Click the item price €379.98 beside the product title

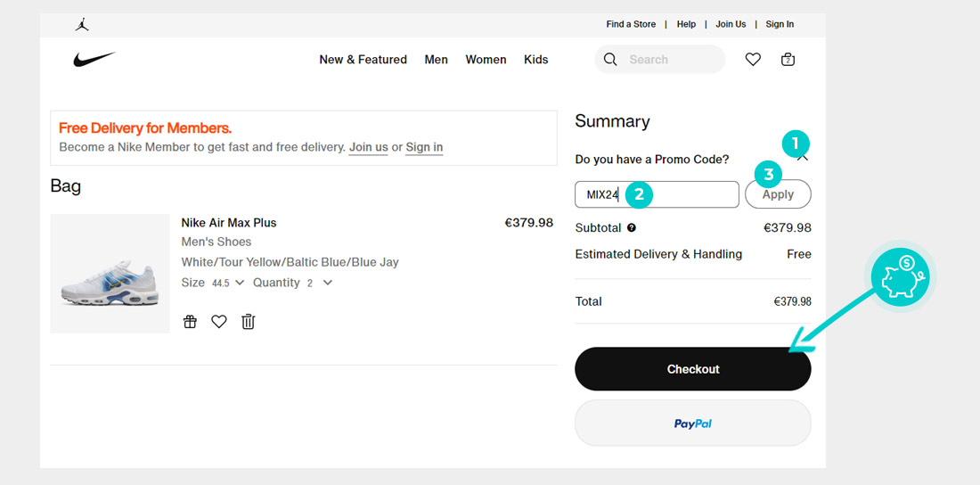coord(528,223)
